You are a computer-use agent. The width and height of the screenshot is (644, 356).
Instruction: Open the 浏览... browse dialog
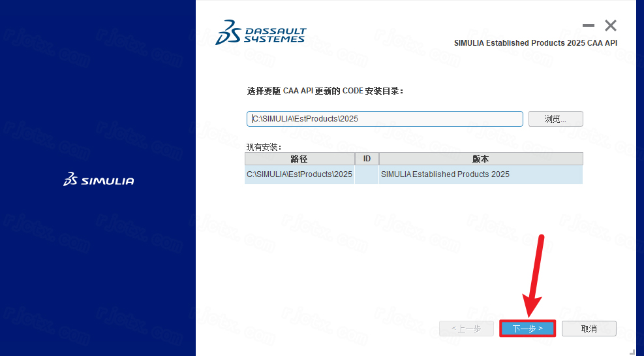(x=555, y=119)
